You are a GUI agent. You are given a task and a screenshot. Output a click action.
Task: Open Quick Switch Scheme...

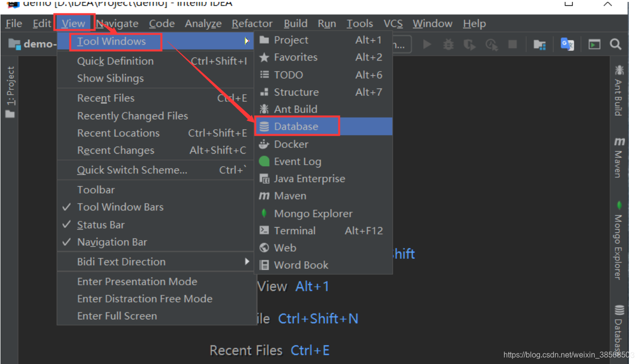156,170
